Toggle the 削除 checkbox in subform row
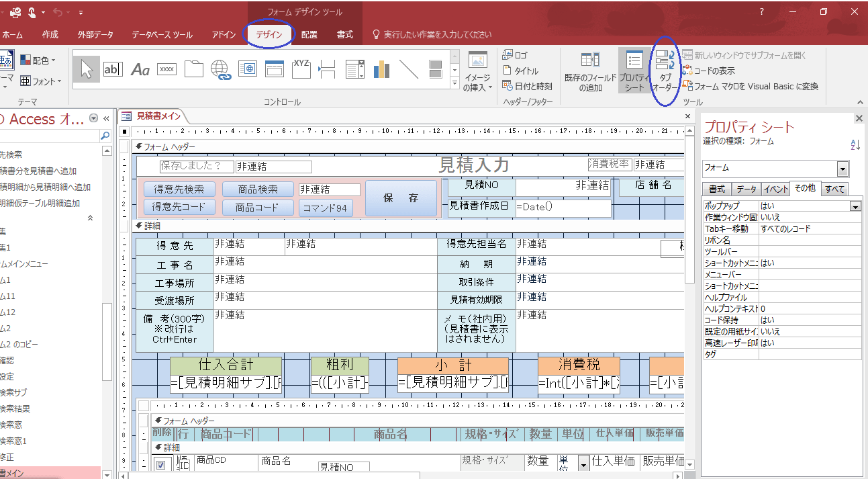Viewport: 868px width, 479px height. click(160, 465)
